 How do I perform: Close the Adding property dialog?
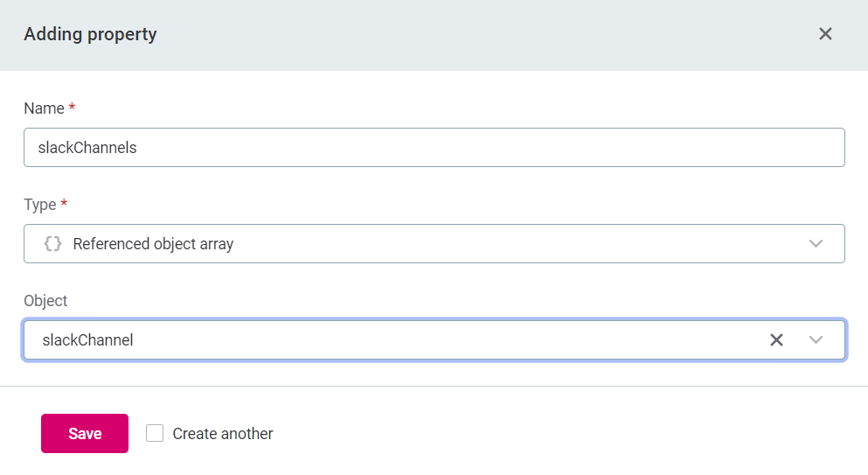(x=825, y=34)
